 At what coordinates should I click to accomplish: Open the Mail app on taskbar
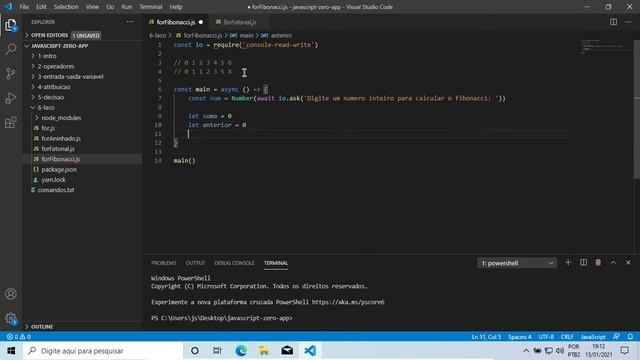point(287,351)
